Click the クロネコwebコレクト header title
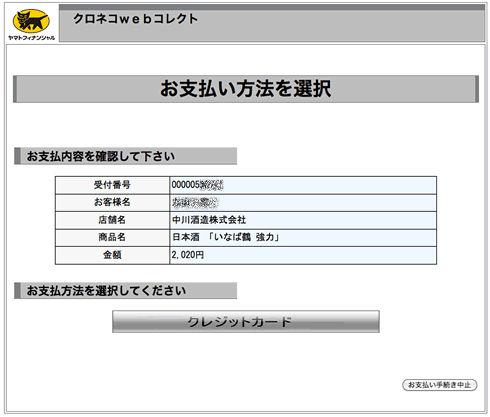The height and width of the screenshot is (417, 490). pyautogui.click(x=135, y=19)
